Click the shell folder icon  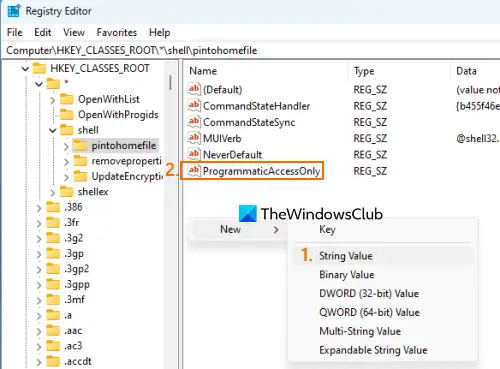[67, 130]
